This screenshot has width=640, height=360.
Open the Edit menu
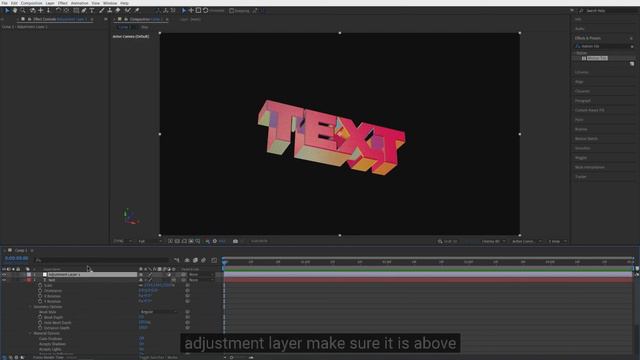point(14,3)
